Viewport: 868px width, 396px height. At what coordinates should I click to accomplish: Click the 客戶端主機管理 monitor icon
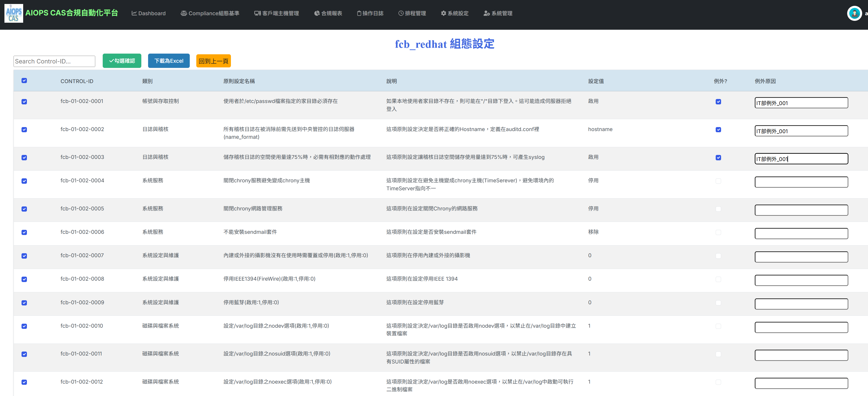(257, 14)
